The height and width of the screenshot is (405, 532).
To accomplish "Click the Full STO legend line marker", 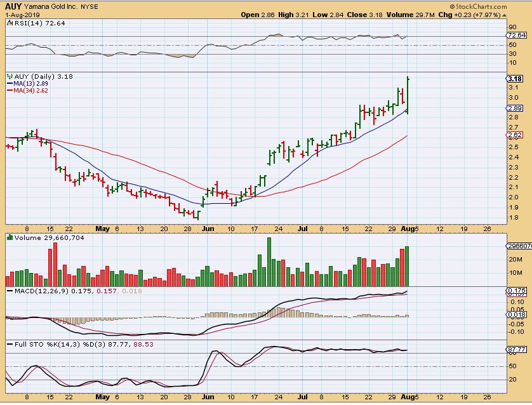I will [10, 344].
